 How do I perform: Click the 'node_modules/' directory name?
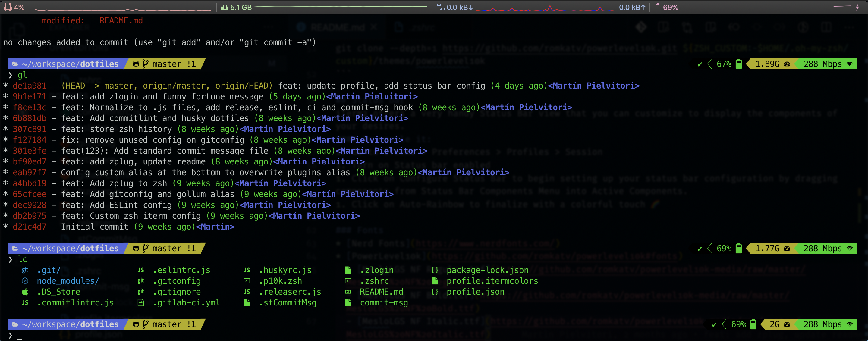[x=68, y=281]
